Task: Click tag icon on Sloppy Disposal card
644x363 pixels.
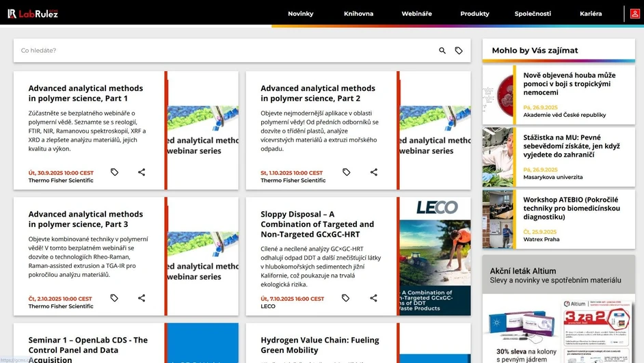Action: pos(345,298)
